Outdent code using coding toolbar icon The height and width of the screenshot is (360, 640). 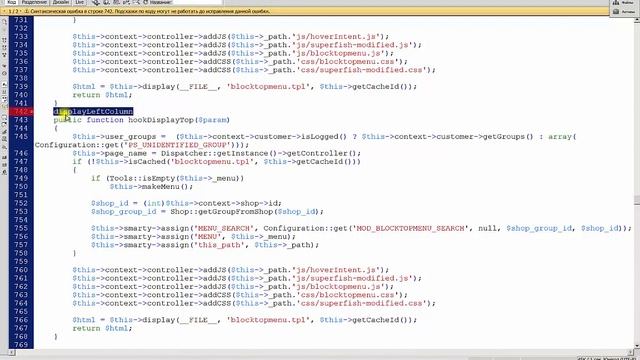tap(4, 165)
